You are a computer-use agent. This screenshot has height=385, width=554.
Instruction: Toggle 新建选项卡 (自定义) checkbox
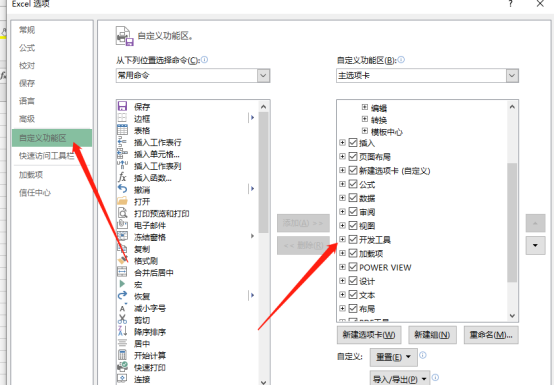(353, 170)
